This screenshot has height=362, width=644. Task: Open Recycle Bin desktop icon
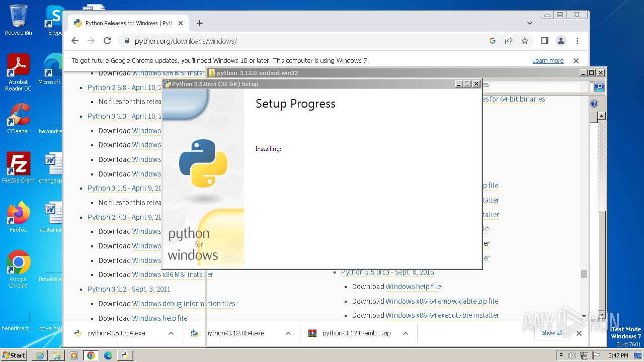click(18, 20)
